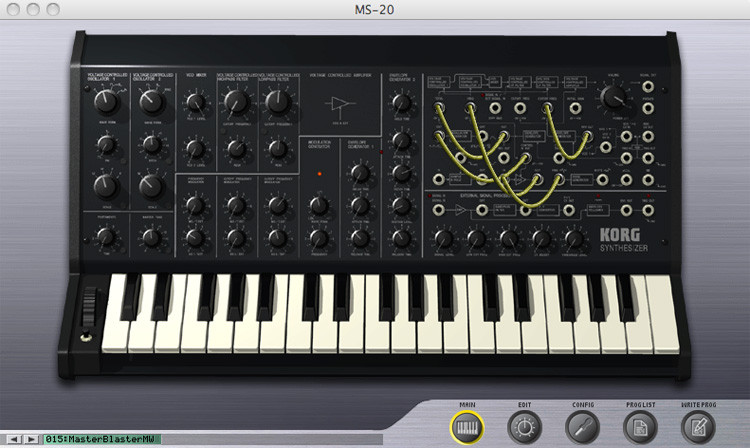Image resolution: width=750 pixels, height=448 pixels.
Task: Open the CONFIG settings screwdriver icon
Action: coord(583,427)
